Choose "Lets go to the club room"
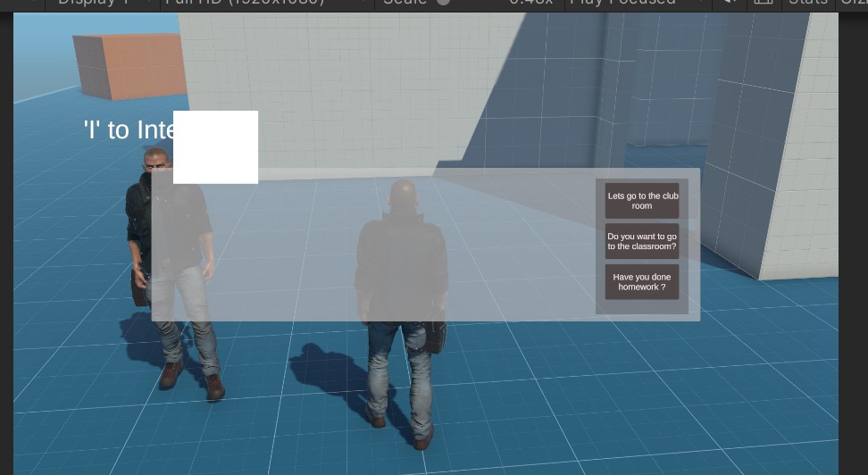Image resolution: width=868 pixels, height=475 pixels. pos(641,201)
